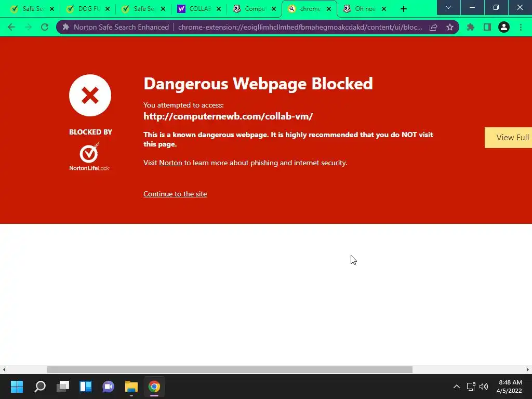This screenshot has height=399, width=532.
Task: Click the scrollbar left arrow
Action: (4, 369)
